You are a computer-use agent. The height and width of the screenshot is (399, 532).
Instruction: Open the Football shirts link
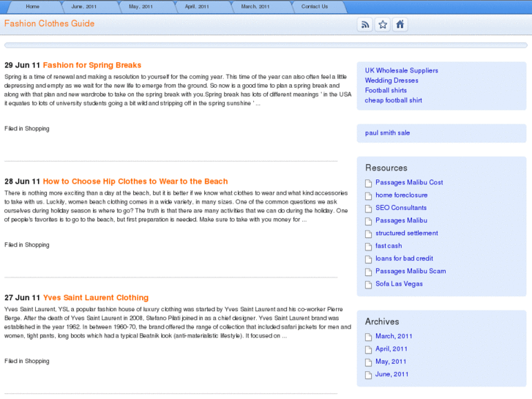386,90
